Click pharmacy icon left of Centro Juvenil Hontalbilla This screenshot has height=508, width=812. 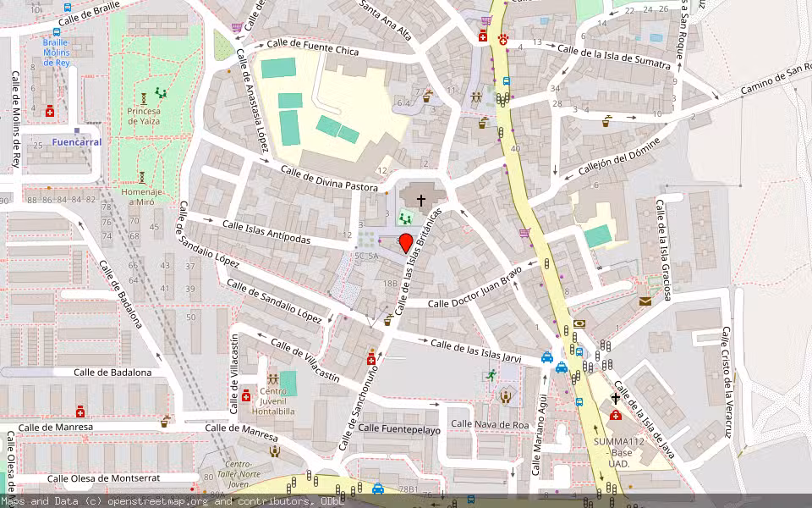point(246,396)
